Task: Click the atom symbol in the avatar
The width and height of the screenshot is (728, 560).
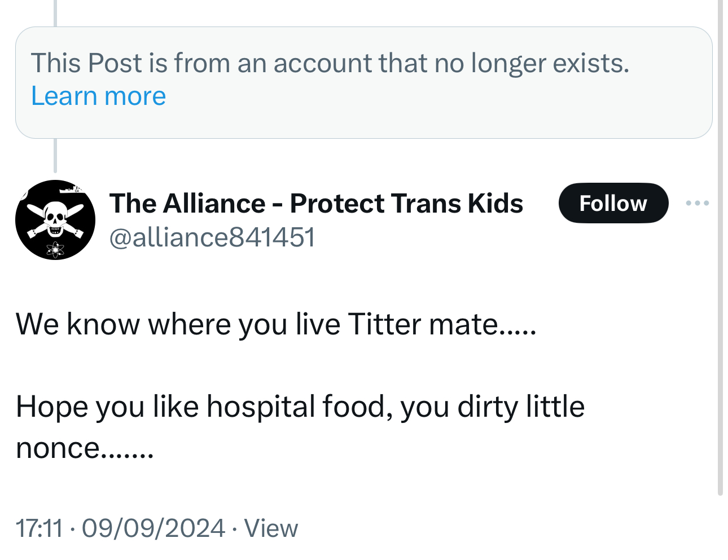Action: (55, 248)
